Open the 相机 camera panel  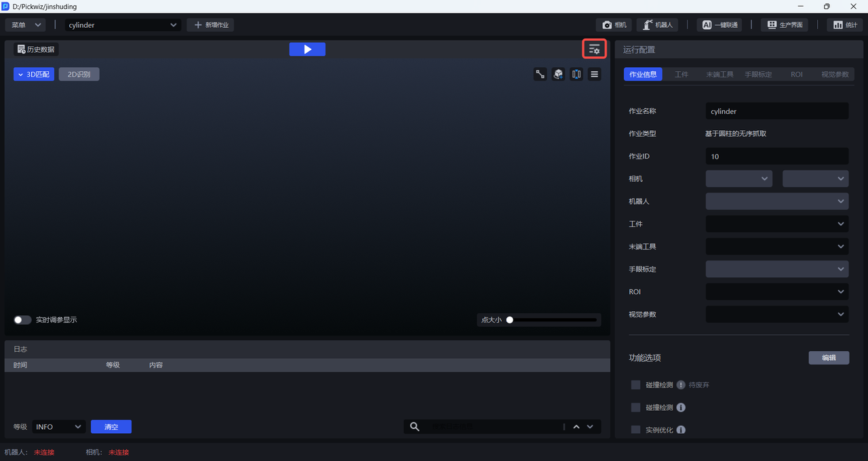click(614, 25)
